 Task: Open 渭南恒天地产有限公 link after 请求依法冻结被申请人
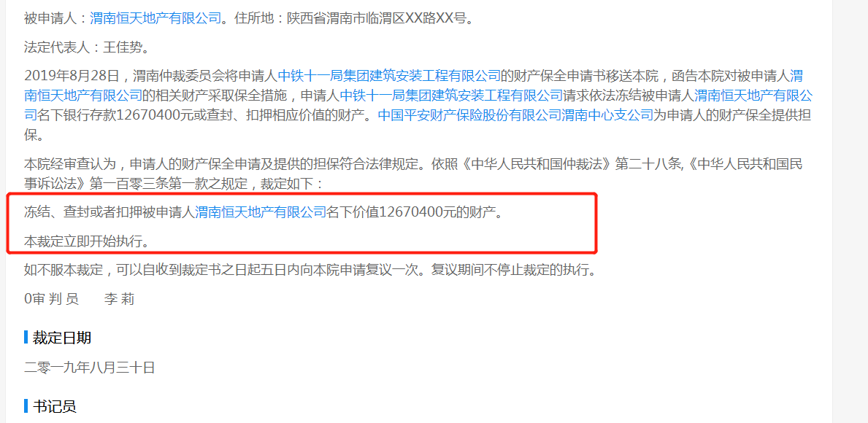coord(753,96)
